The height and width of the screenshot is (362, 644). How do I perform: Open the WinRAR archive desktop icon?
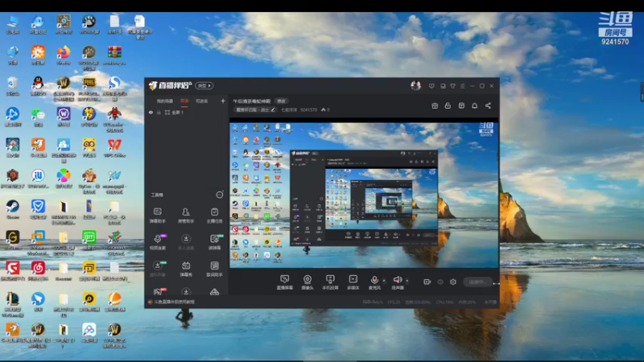[x=114, y=55]
